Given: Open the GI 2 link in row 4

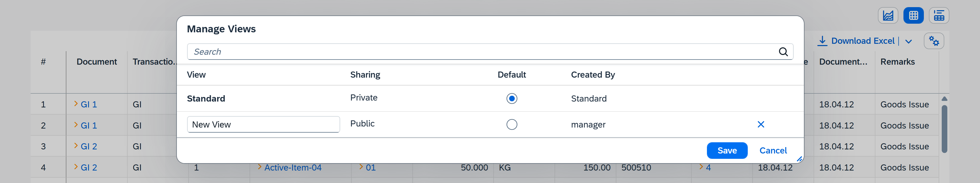Looking at the screenshot, I should [89, 167].
